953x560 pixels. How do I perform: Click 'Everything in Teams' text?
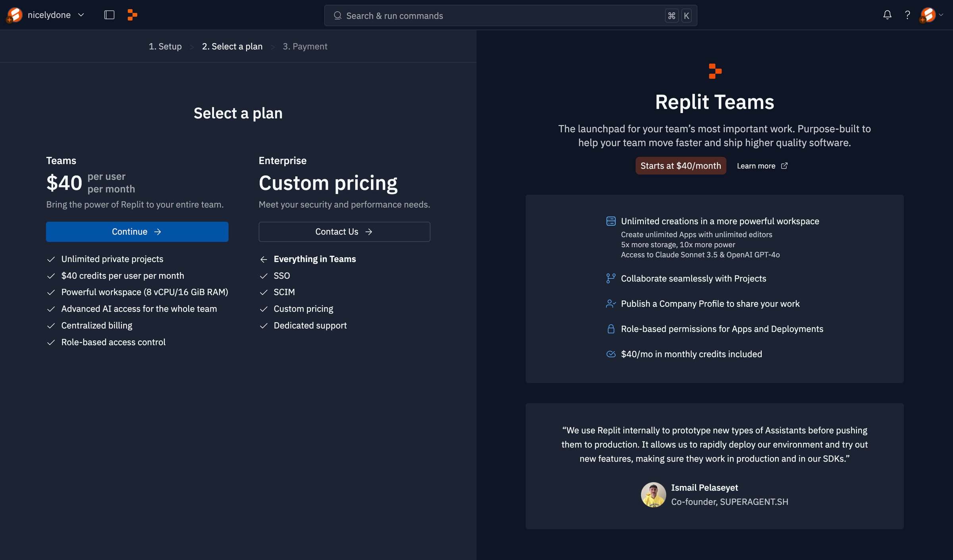(x=315, y=259)
